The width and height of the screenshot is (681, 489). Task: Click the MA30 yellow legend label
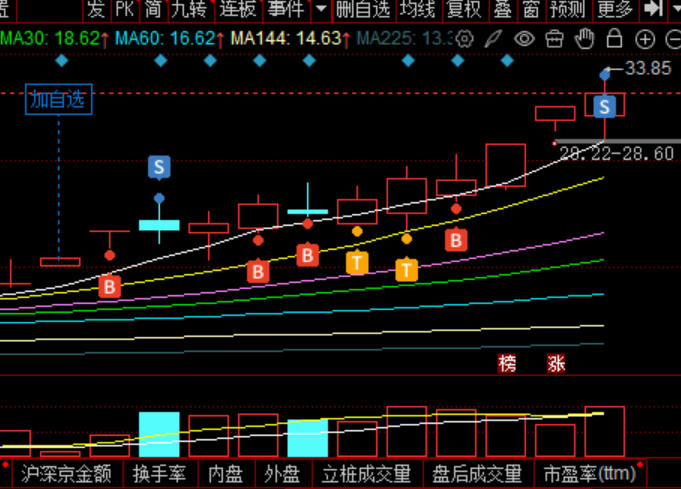tap(50, 39)
